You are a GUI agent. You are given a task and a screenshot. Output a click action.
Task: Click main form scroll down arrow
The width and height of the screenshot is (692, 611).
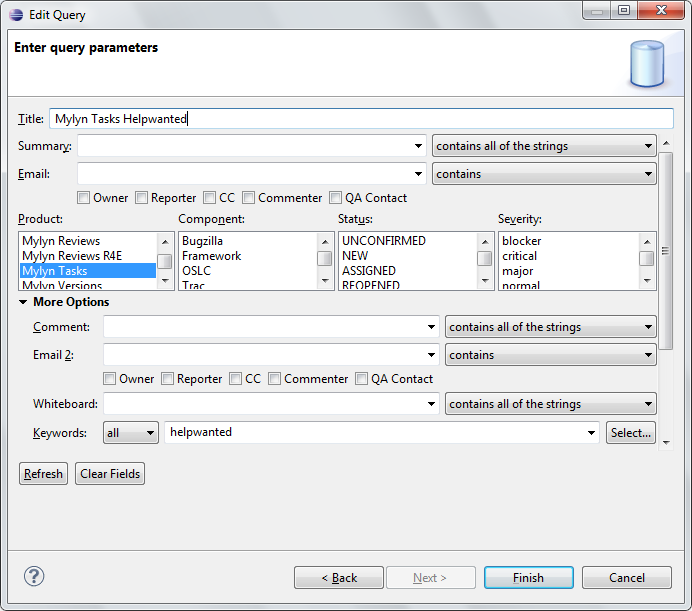click(x=666, y=442)
